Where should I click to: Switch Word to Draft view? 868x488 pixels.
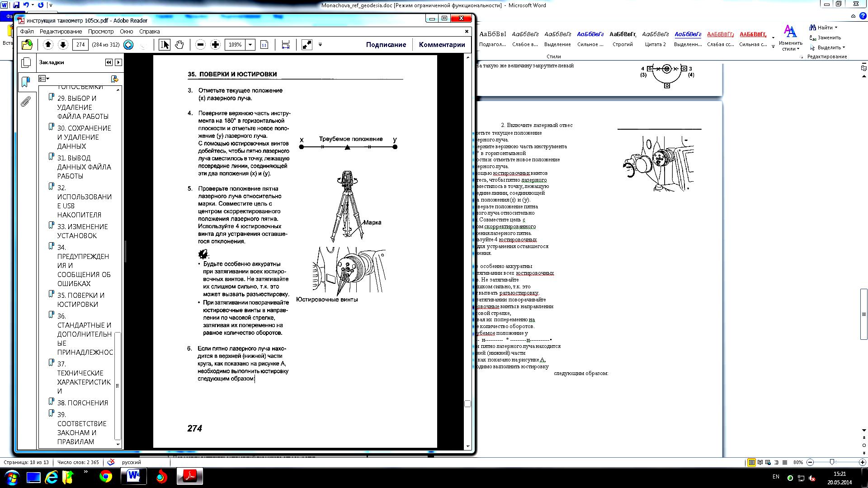785,462
